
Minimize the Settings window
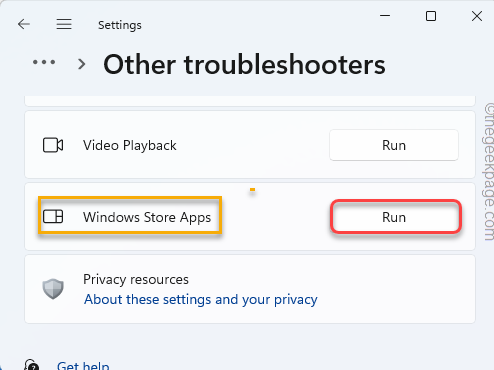[385, 16]
